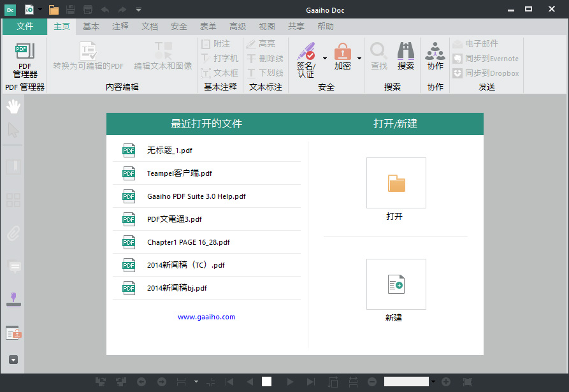Click the 打开 folder button
Viewport: 569px width, 392px height.
pos(396,183)
